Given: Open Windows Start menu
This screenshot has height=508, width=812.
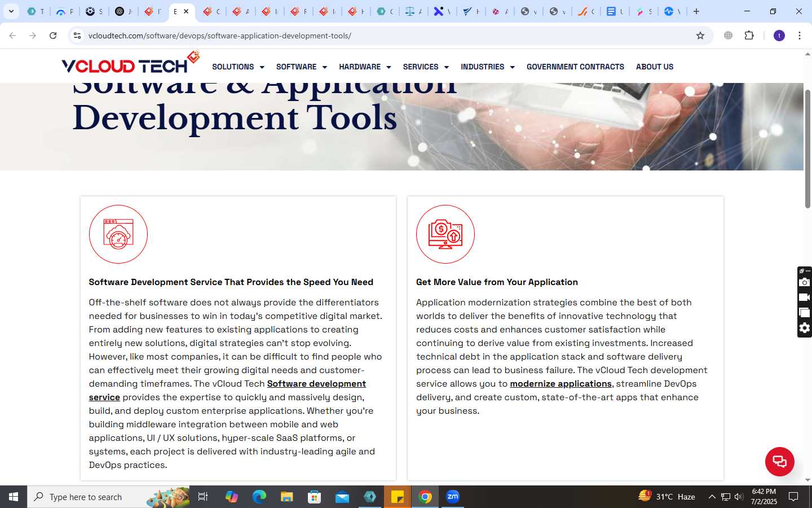Looking at the screenshot, I should click(14, 497).
